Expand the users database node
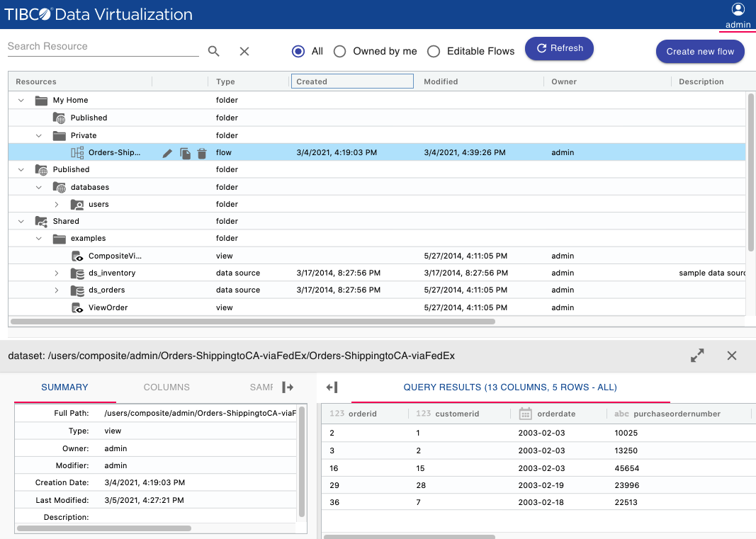 coord(57,205)
